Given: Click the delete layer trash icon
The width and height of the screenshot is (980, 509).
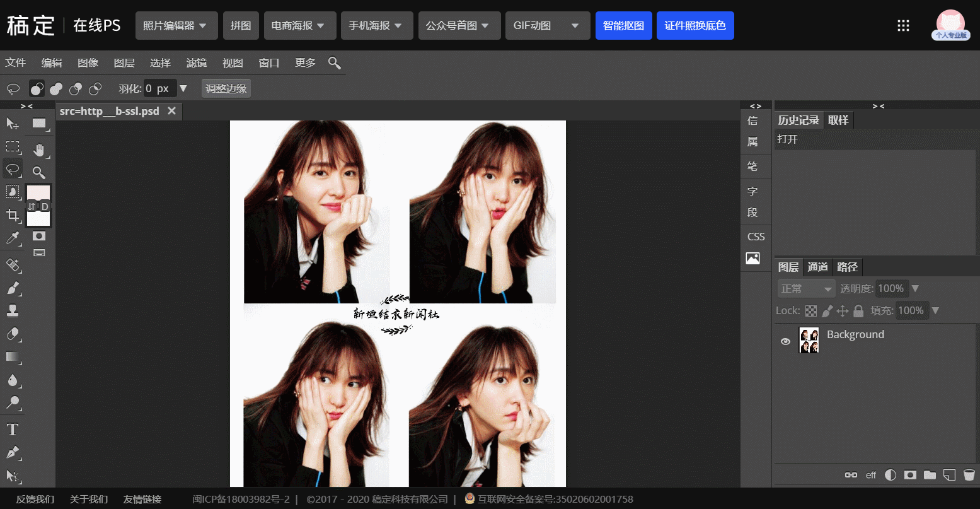Looking at the screenshot, I should (969, 475).
